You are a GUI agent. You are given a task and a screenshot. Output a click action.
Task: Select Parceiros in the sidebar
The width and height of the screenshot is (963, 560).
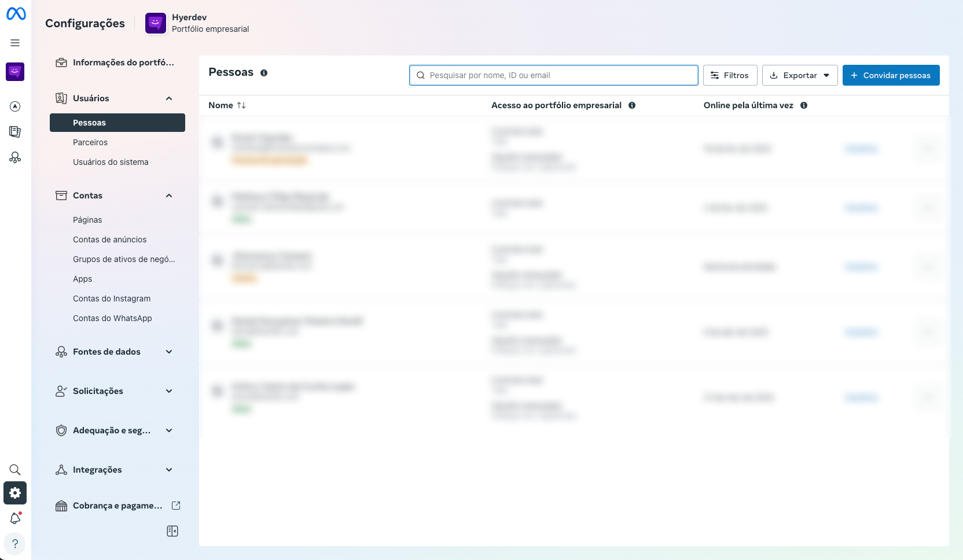(x=90, y=142)
